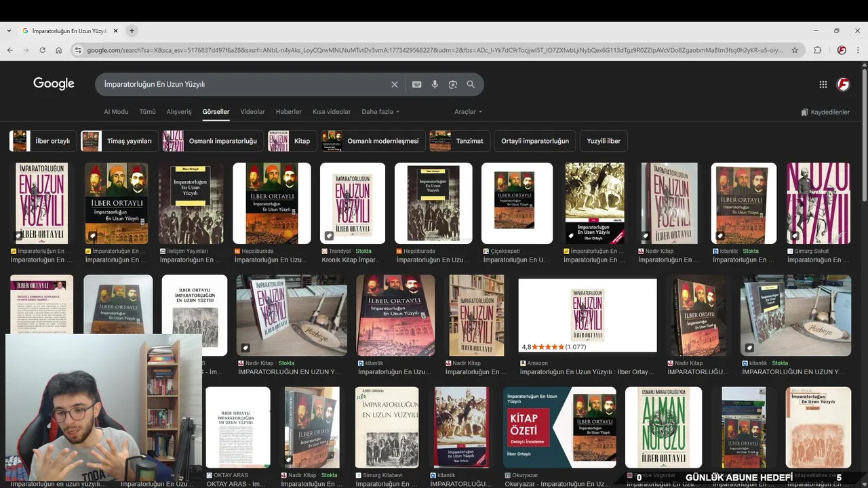The width and height of the screenshot is (868, 488).
Task: Open the Google apps grid icon
Action: (823, 85)
